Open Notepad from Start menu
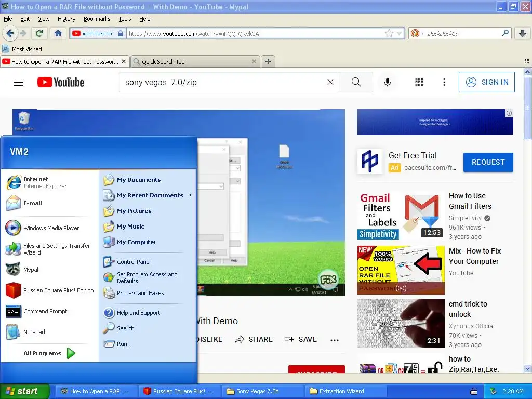Image resolution: width=532 pixels, height=399 pixels. [x=49, y=332]
